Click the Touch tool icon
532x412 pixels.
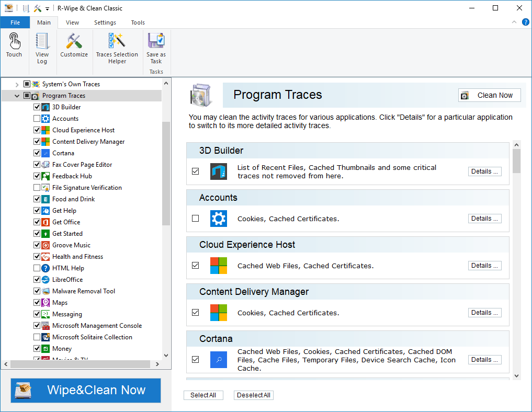coord(14,41)
